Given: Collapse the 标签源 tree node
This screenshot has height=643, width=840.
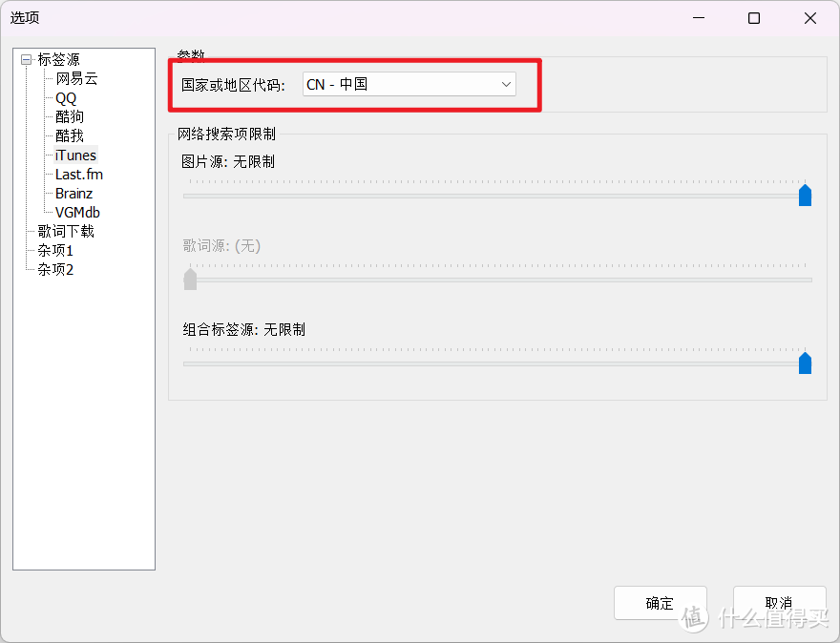Looking at the screenshot, I should pyautogui.click(x=24, y=59).
